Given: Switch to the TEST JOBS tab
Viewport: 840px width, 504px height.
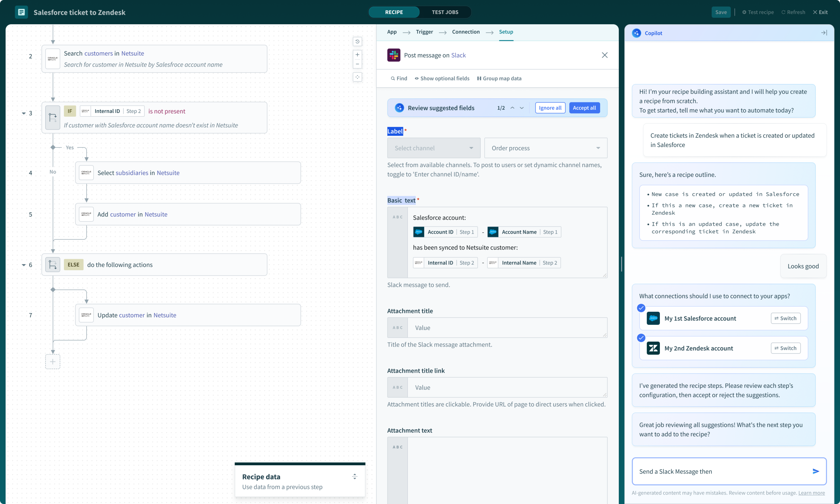Looking at the screenshot, I should click(445, 12).
